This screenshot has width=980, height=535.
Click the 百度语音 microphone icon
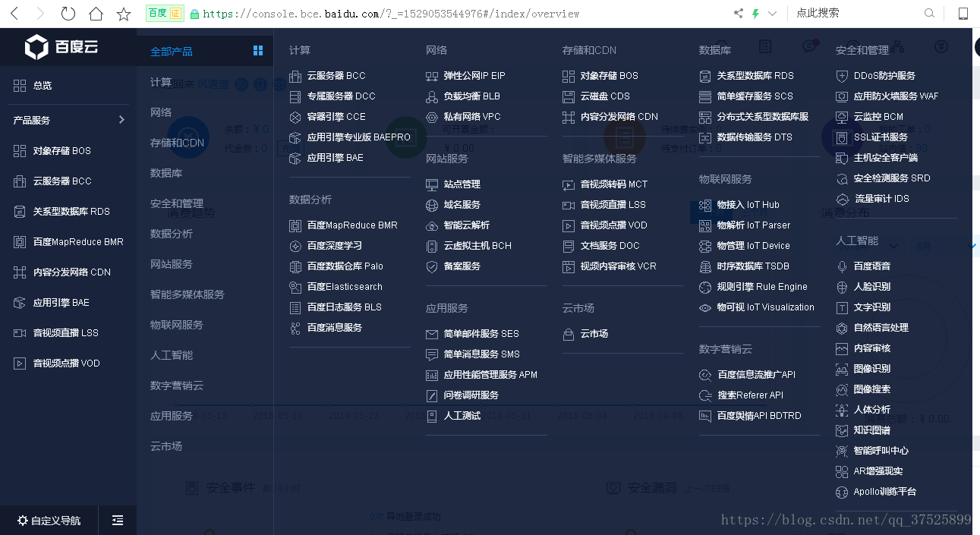coord(841,266)
